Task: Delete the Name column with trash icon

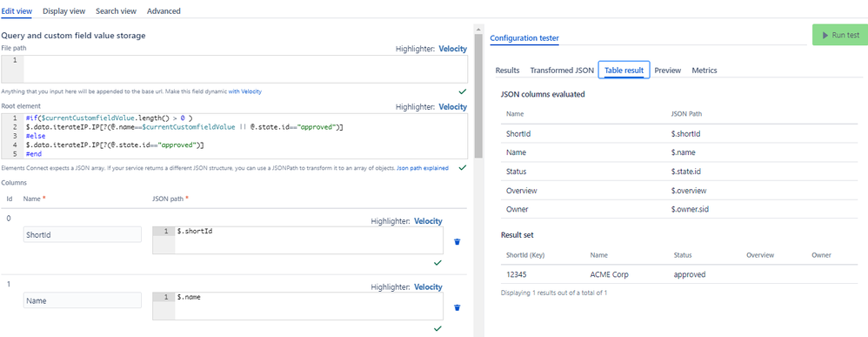Action: (457, 307)
